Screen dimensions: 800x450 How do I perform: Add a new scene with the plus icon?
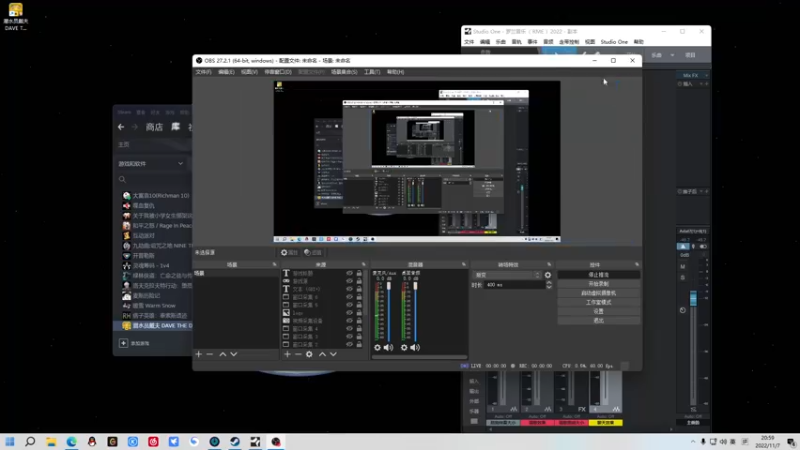coord(198,354)
